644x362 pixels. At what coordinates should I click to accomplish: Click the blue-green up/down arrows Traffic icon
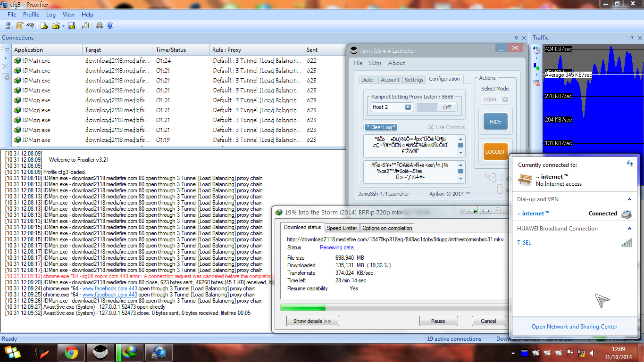point(536,66)
